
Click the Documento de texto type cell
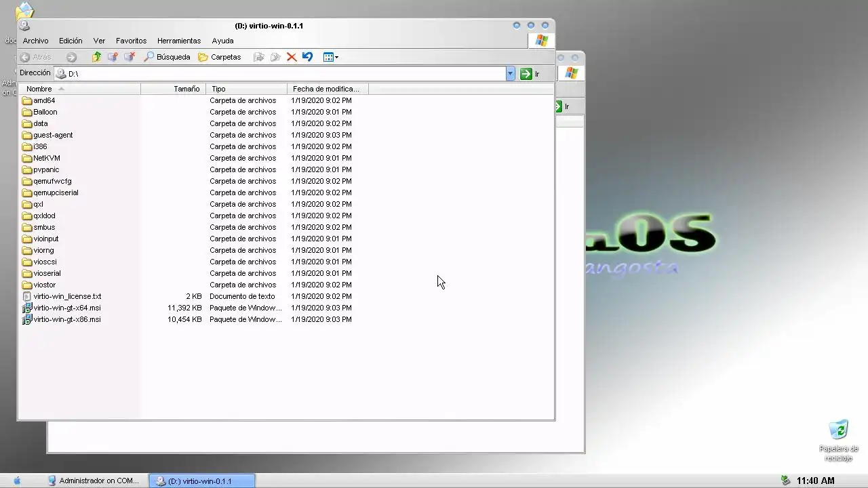(242, 296)
